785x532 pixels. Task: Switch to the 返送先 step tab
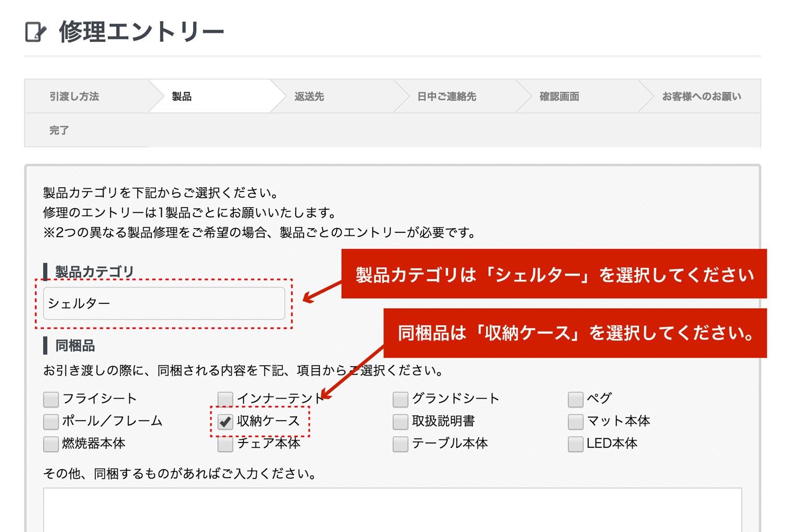click(309, 96)
